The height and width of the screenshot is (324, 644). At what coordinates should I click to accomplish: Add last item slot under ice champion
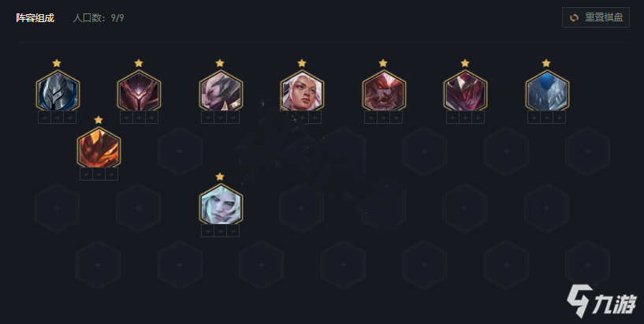[x=559, y=118]
